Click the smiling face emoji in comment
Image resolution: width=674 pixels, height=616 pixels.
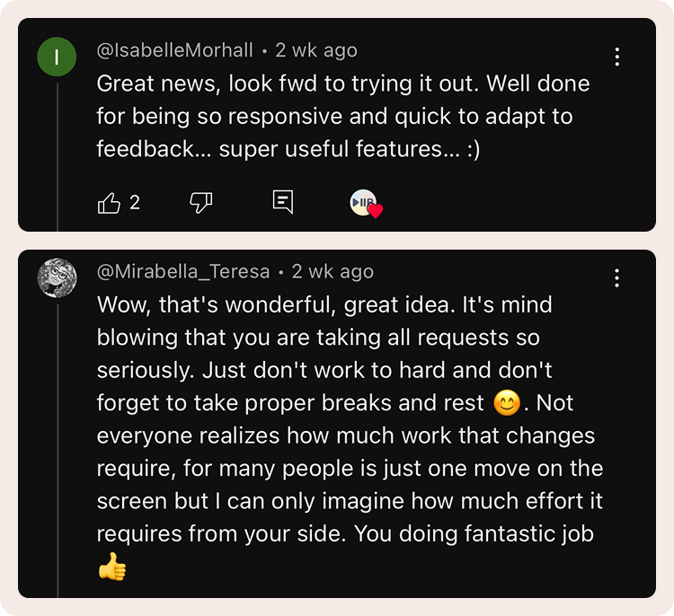click(507, 403)
